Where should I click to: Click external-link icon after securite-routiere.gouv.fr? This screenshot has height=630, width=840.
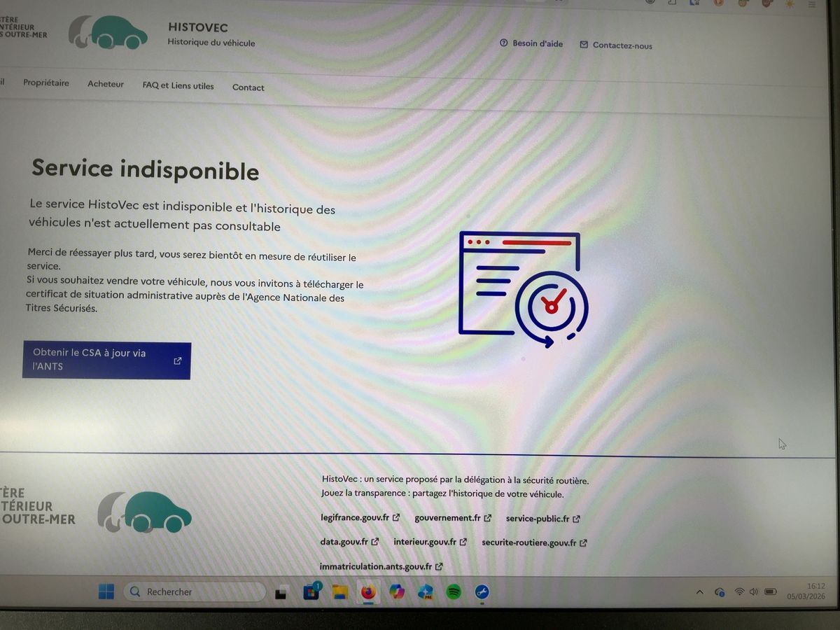tap(583, 542)
